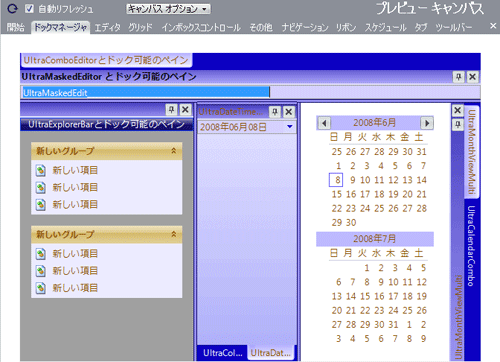Click first 新しい項目 icon in the second group

41,254
